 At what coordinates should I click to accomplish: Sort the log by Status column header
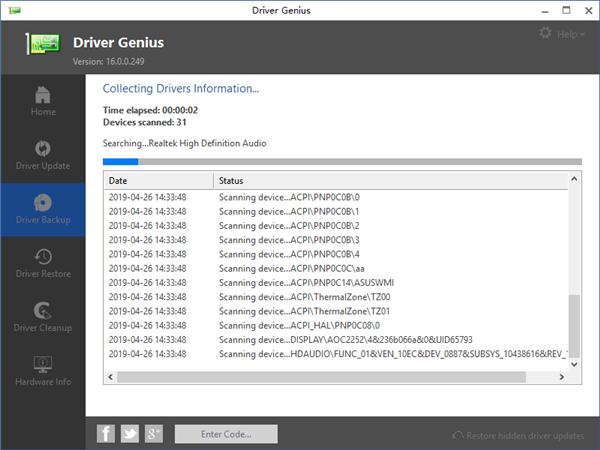390,180
